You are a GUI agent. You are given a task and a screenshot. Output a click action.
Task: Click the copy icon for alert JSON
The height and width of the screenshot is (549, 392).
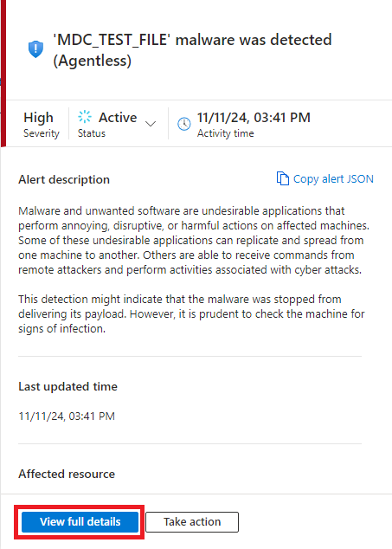282,178
